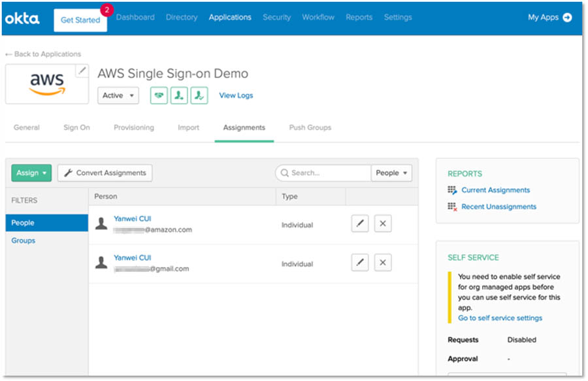Click the My Apps arrow icon
This screenshot has width=588, height=381.
coord(567,18)
